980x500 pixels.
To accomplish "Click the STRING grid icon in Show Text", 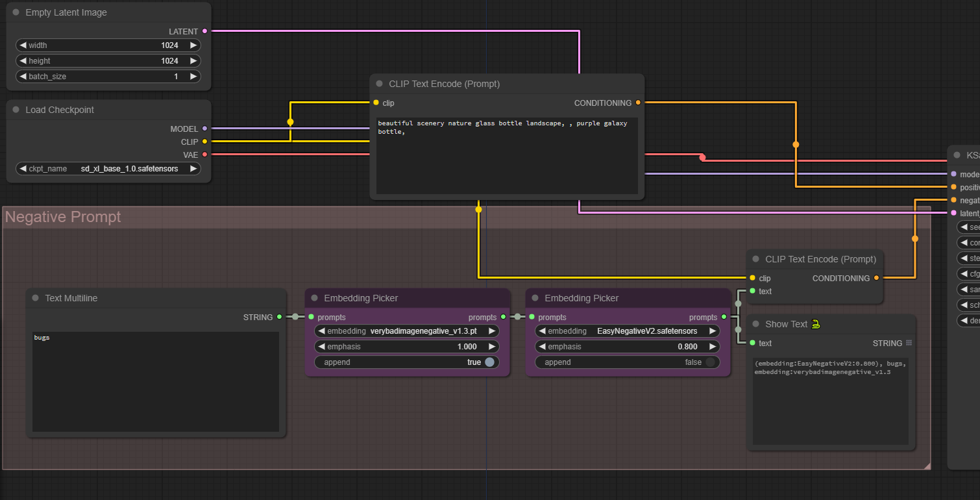I will coord(909,343).
